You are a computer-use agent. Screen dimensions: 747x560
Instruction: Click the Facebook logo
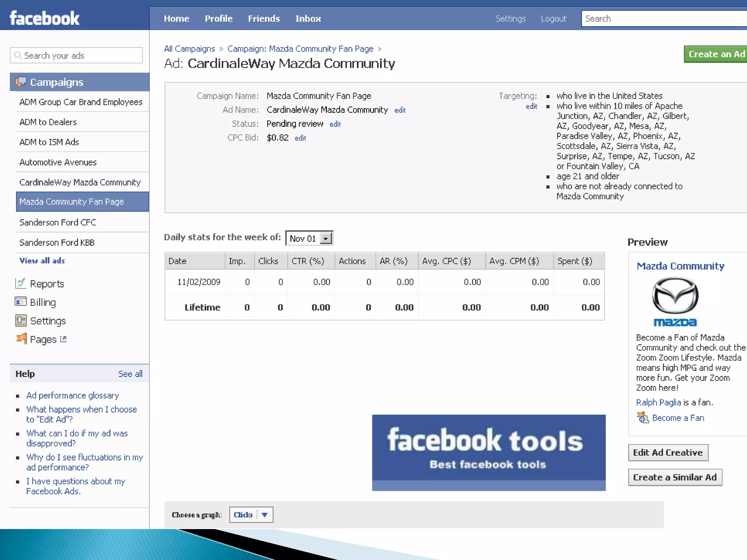[44, 18]
